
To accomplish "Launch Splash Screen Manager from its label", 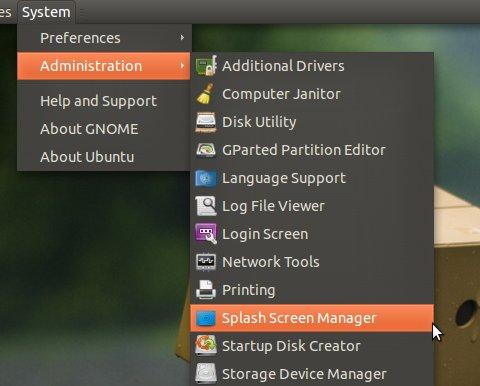I will (299, 318).
